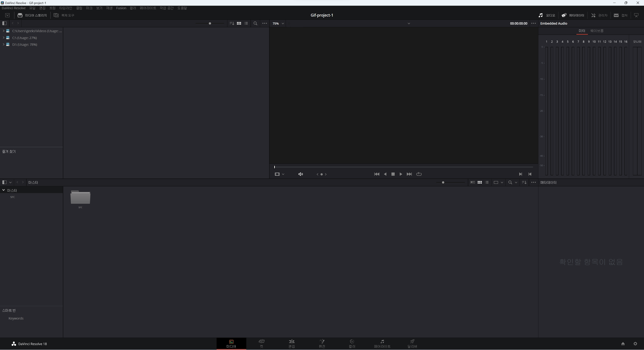644x350 pixels.
Task: Search the media storage browser
Action: 255,23
